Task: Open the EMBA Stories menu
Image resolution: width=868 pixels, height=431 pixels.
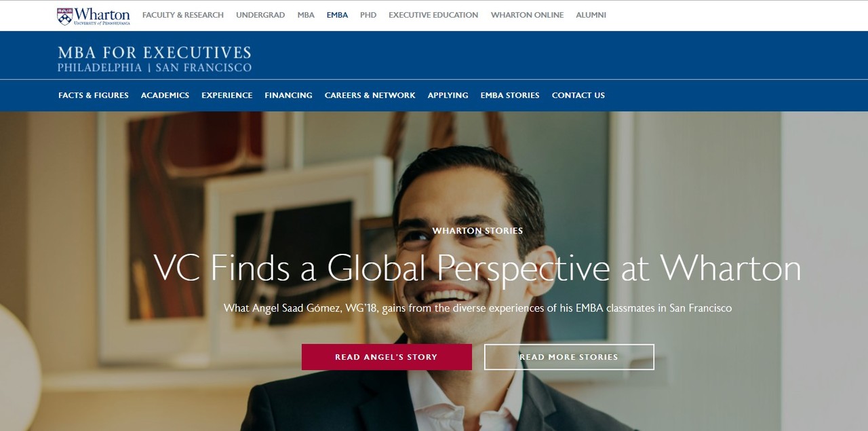Action: click(510, 95)
